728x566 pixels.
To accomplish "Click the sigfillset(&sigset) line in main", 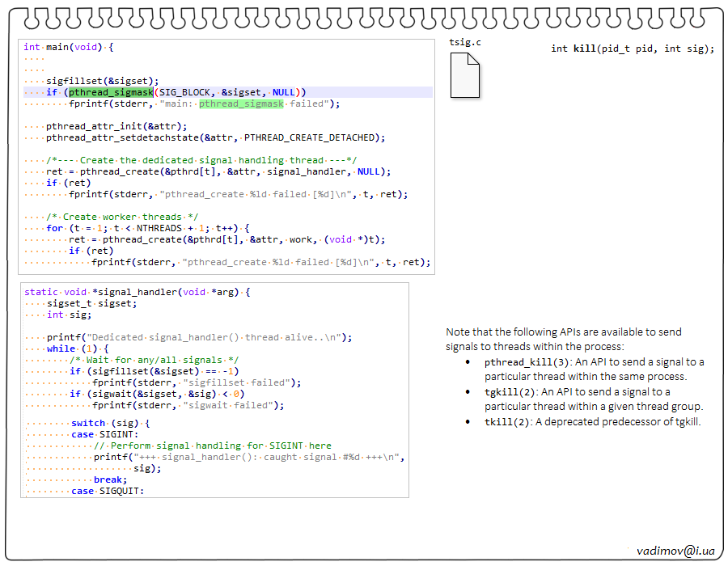I will tap(102, 81).
